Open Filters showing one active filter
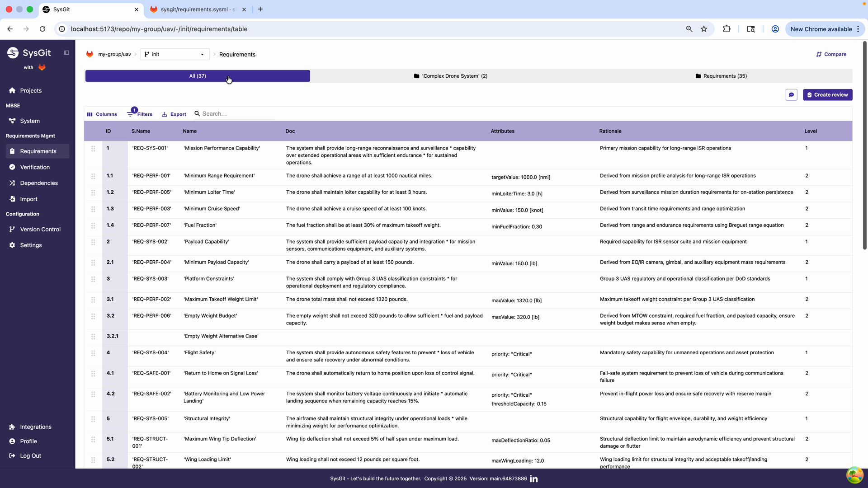Screen dimensions: 868x488 pyautogui.click(x=140, y=114)
